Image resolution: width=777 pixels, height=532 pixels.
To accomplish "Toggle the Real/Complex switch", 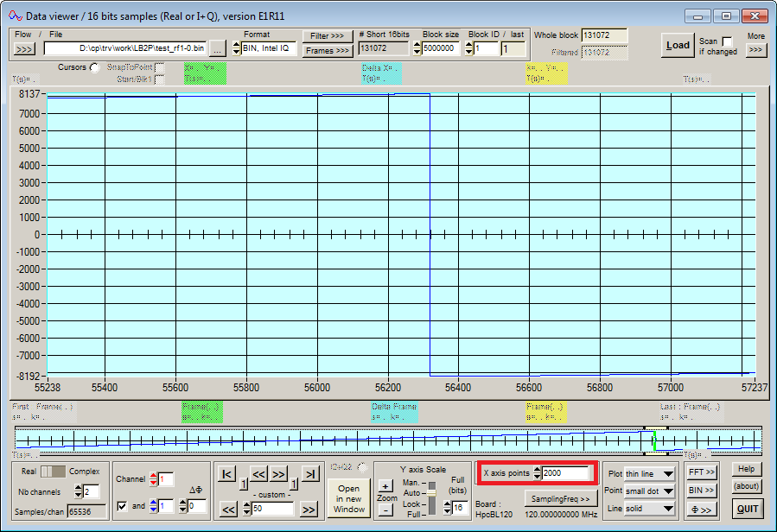I will tap(53, 472).
